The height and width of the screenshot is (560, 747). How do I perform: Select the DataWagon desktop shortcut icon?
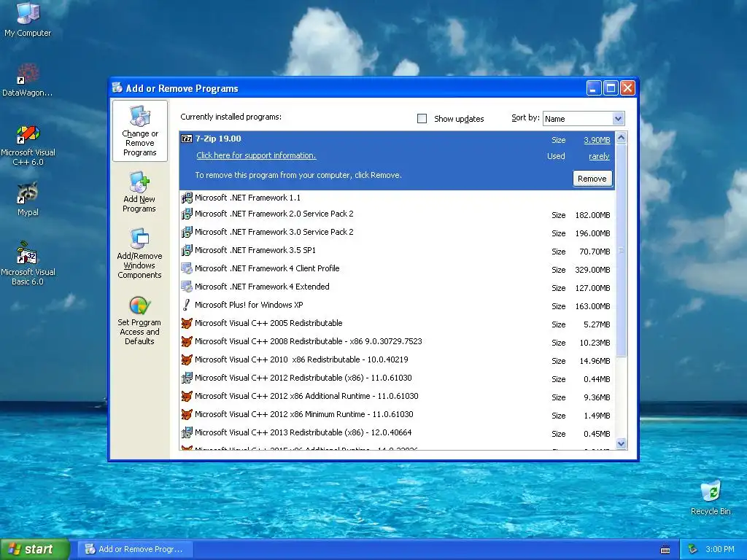[x=28, y=74]
